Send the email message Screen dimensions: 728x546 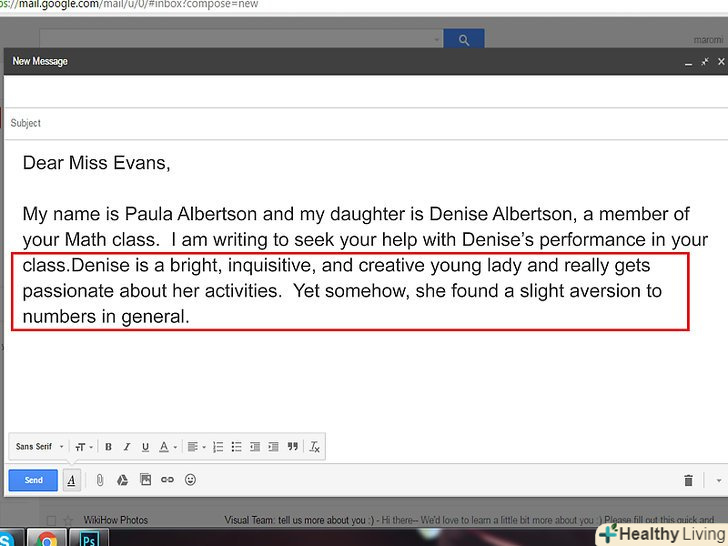click(33, 480)
